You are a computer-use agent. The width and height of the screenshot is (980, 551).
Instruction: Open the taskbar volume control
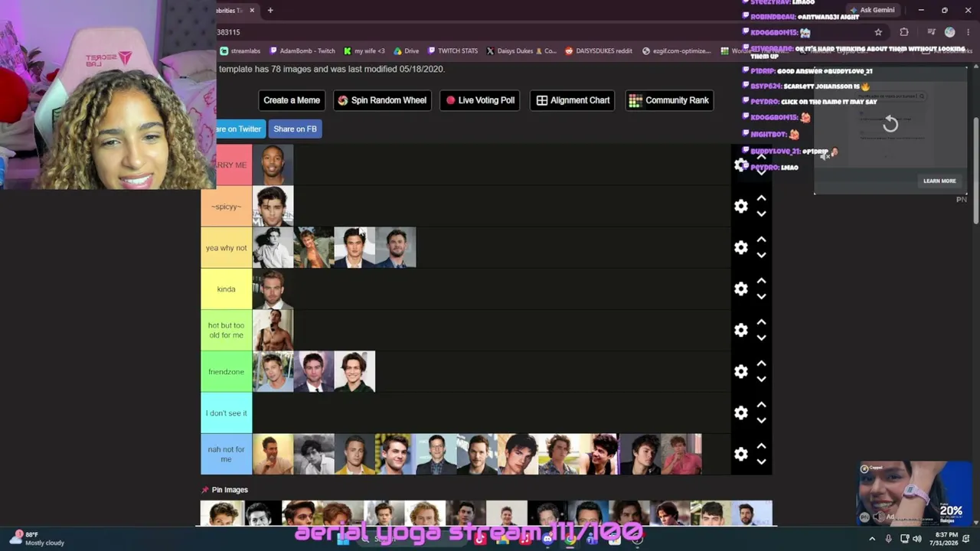pyautogui.click(x=917, y=539)
